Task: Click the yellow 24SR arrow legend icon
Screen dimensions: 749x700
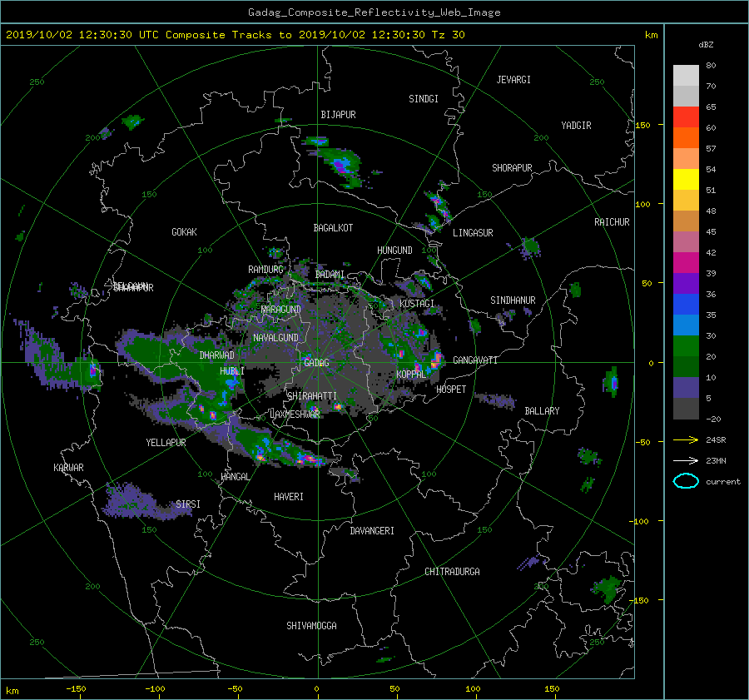Action: coord(686,439)
